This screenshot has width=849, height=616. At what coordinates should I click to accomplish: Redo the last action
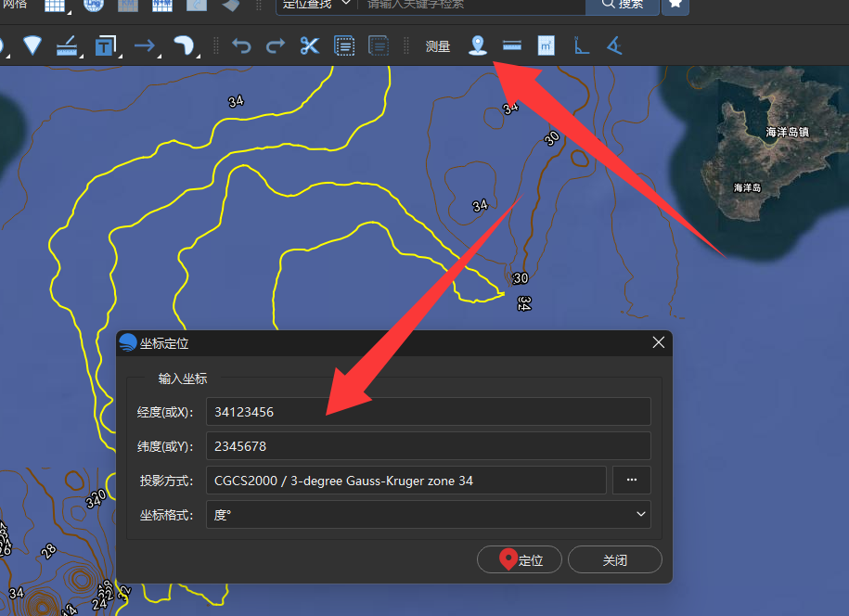[x=276, y=45]
